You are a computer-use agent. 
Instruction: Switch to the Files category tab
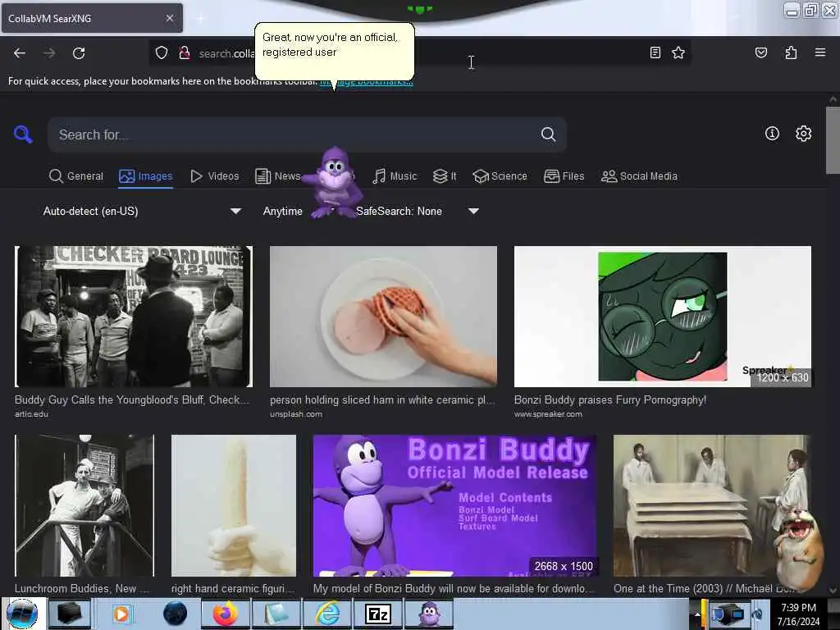[564, 176]
